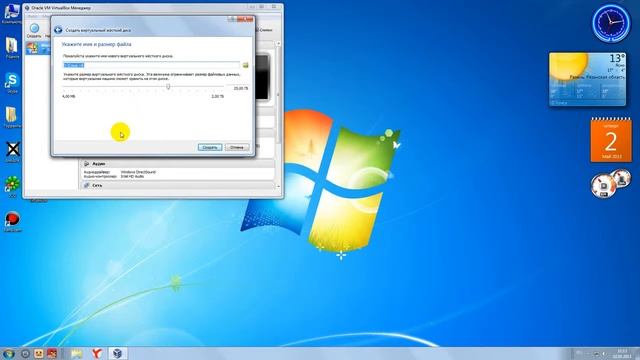Screen dimensions: 640x360
Task: Open the folder icon below Skype shortcut
Action: point(12,118)
